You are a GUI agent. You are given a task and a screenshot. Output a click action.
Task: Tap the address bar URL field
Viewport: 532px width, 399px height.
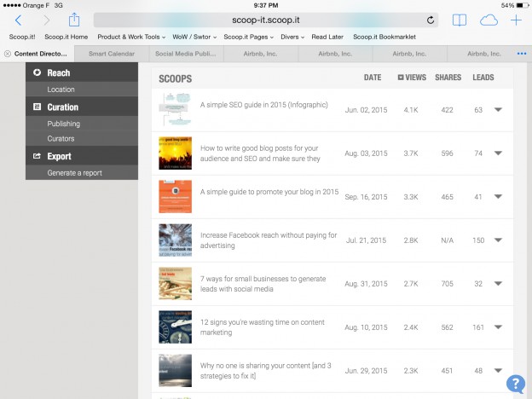(266, 20)
